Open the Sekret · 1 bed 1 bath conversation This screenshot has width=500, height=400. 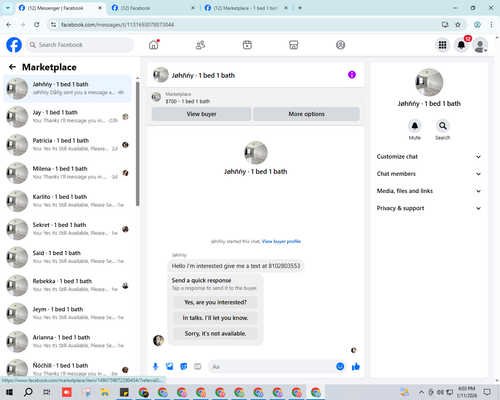[x=67, y=229]
